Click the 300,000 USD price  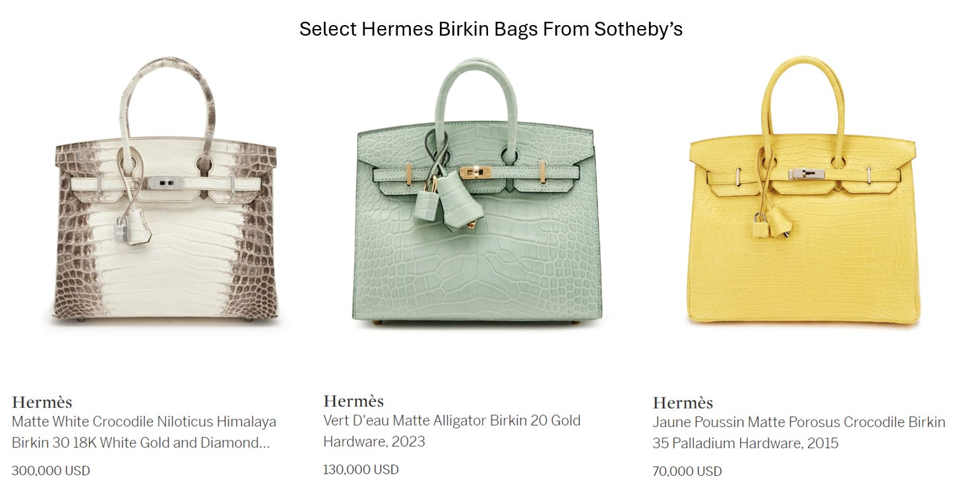point(51,471)
